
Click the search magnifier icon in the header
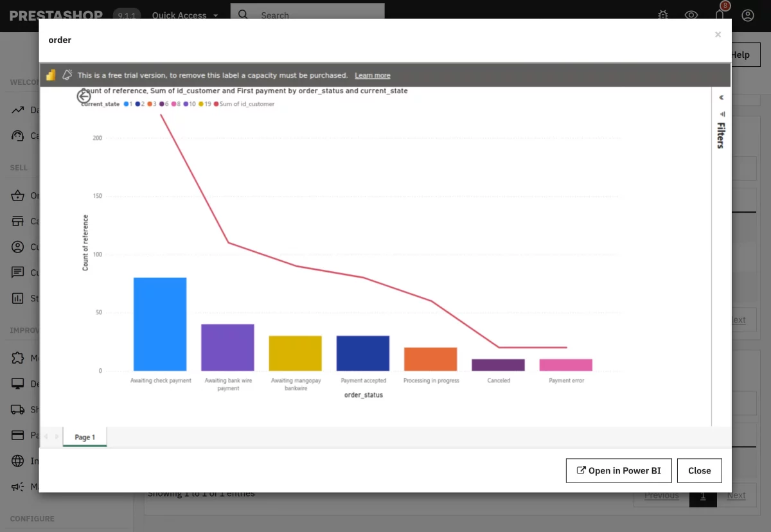click(x=243, y=15)
